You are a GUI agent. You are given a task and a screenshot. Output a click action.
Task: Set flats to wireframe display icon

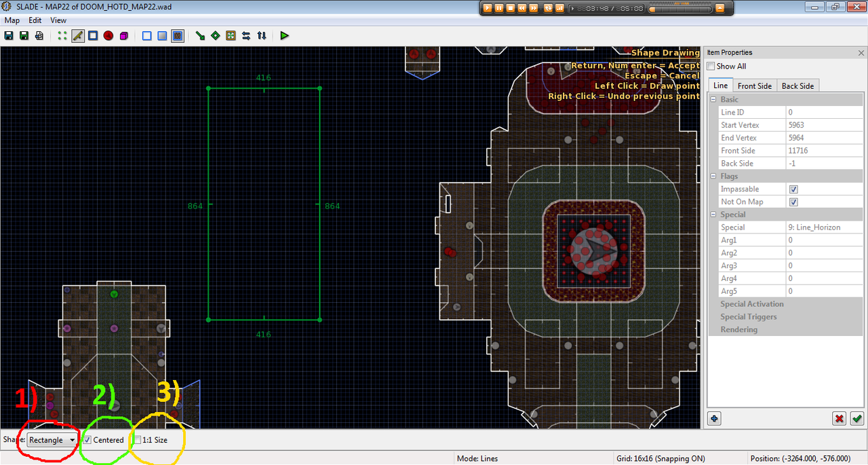click(x=146, y=35)
